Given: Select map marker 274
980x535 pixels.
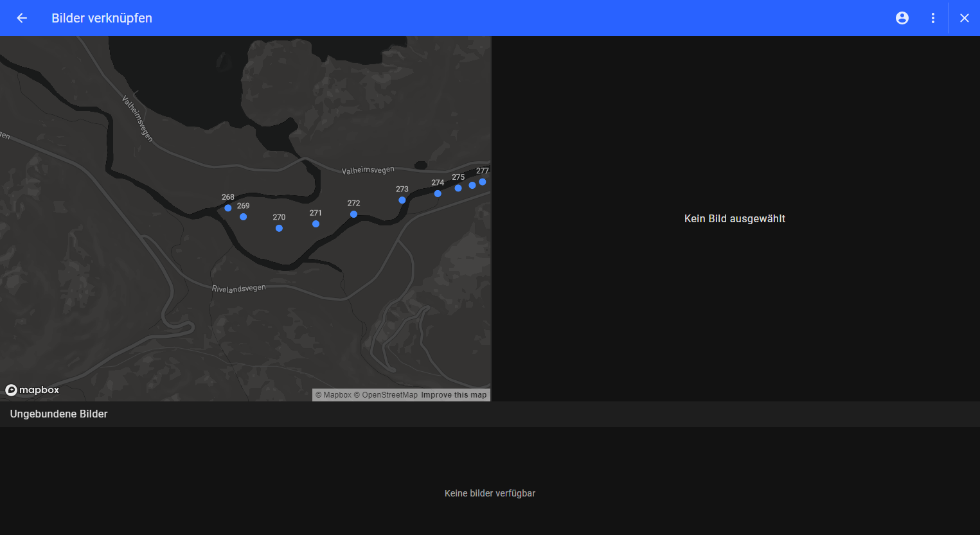Looking at the screenshot, I should (x=438, y=193).
